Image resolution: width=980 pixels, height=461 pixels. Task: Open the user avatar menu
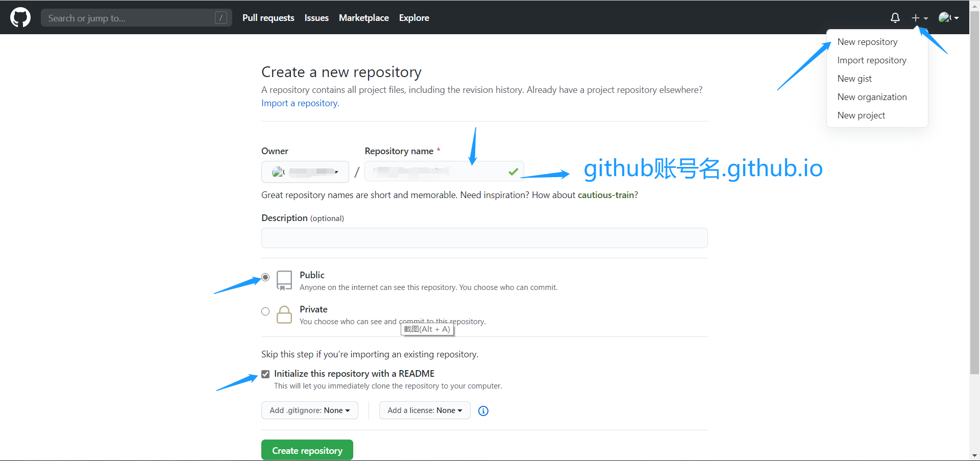click(948, 18)
